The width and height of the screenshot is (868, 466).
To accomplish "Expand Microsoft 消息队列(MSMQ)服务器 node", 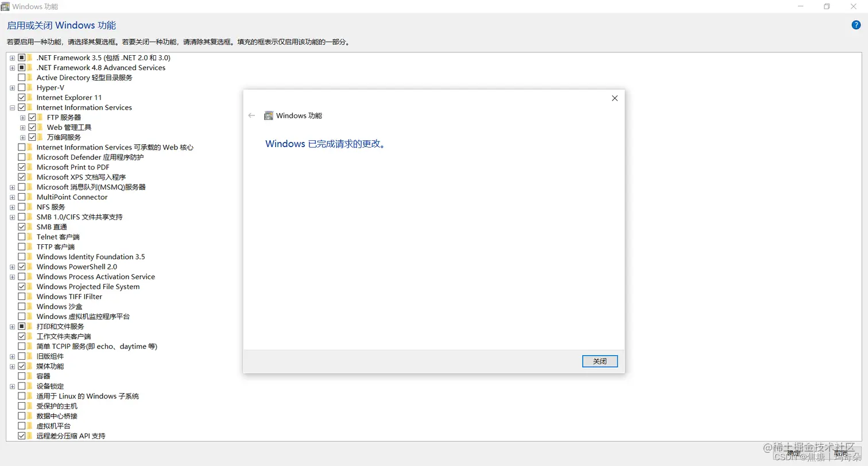I will [x=12, y=187].
